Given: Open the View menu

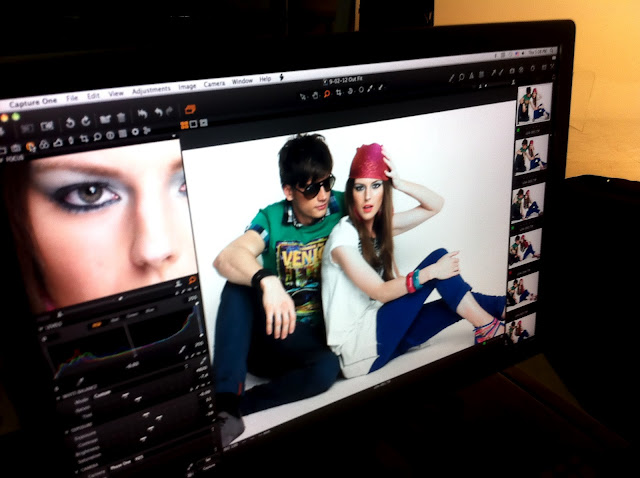Looking at the screenshot, I should [116, 93].
